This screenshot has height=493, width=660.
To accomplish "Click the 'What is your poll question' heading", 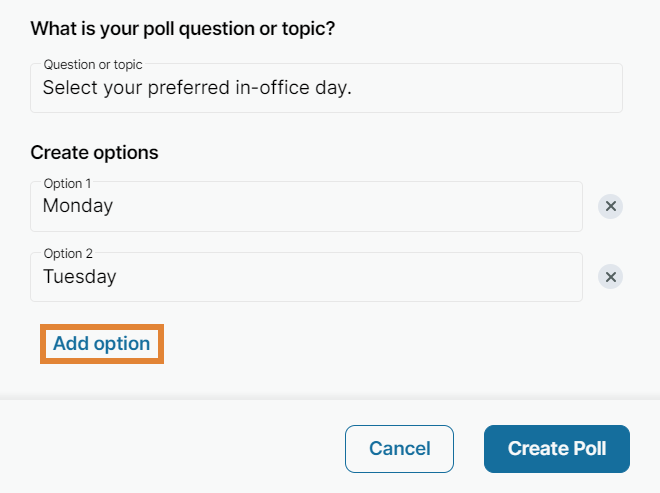I will (x=182, y=28).
